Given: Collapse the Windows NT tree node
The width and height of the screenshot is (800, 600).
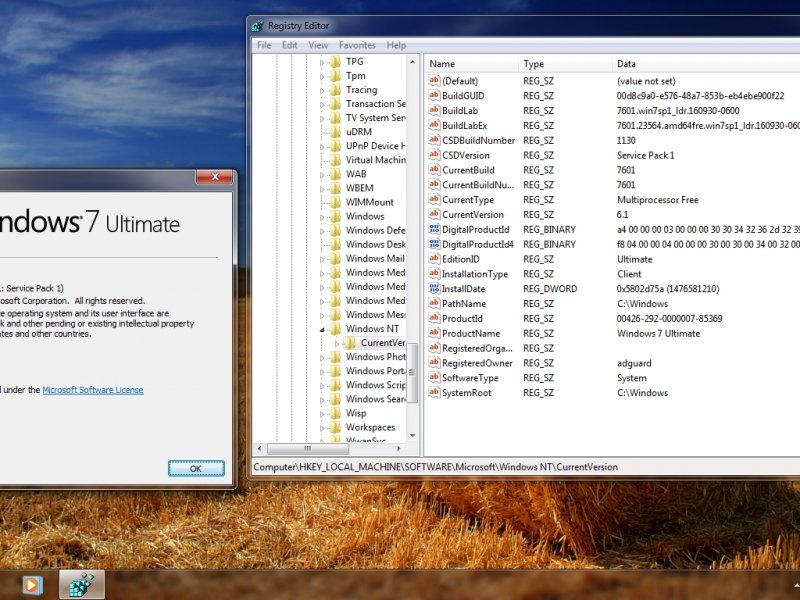Looking at the screenshot, I should click(x=322, y=329).
